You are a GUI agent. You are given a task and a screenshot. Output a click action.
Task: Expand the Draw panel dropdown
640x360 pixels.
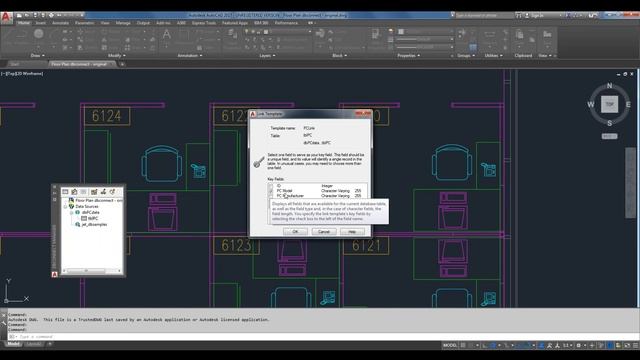pyautogui.click(x=38, y=56)
